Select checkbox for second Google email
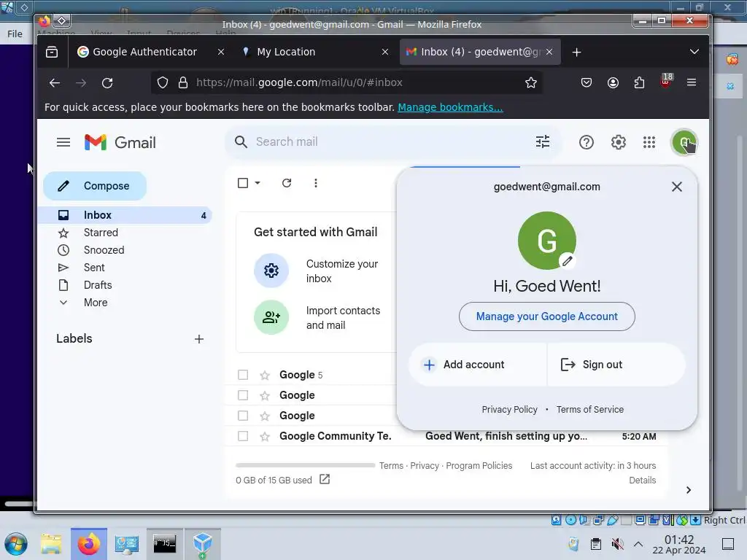 point(243,395)
